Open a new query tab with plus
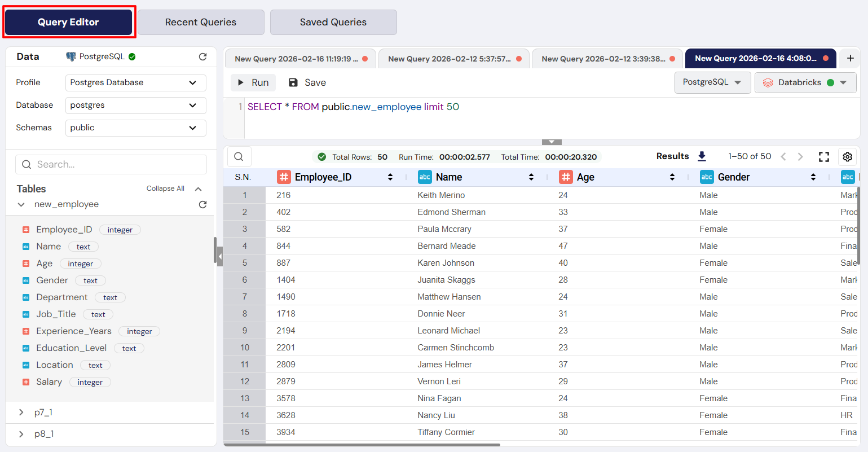This screenshot has width=868, height=452. click(849, 58)
